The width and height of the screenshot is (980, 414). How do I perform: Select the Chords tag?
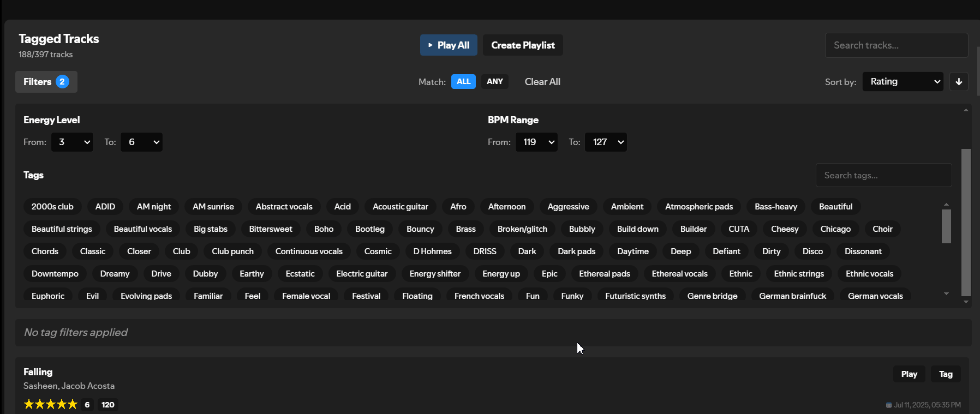click(x=45, y=251)
